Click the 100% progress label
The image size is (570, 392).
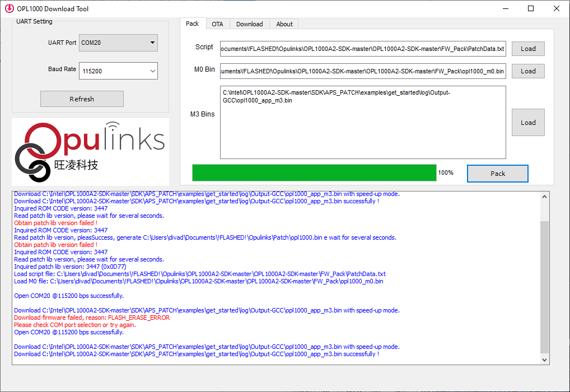click(x=446, y=172)
